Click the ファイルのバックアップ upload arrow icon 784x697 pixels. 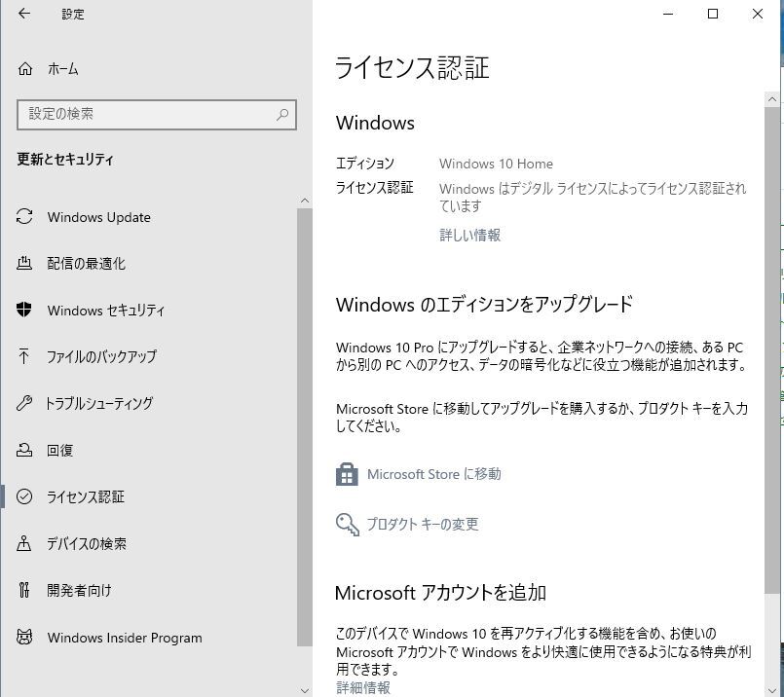click(24, 356)
